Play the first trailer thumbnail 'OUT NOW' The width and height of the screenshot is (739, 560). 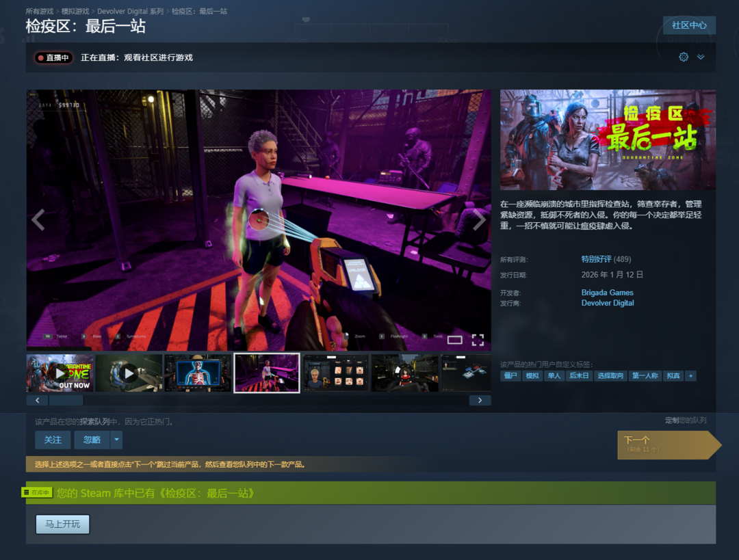pos(60,373)
